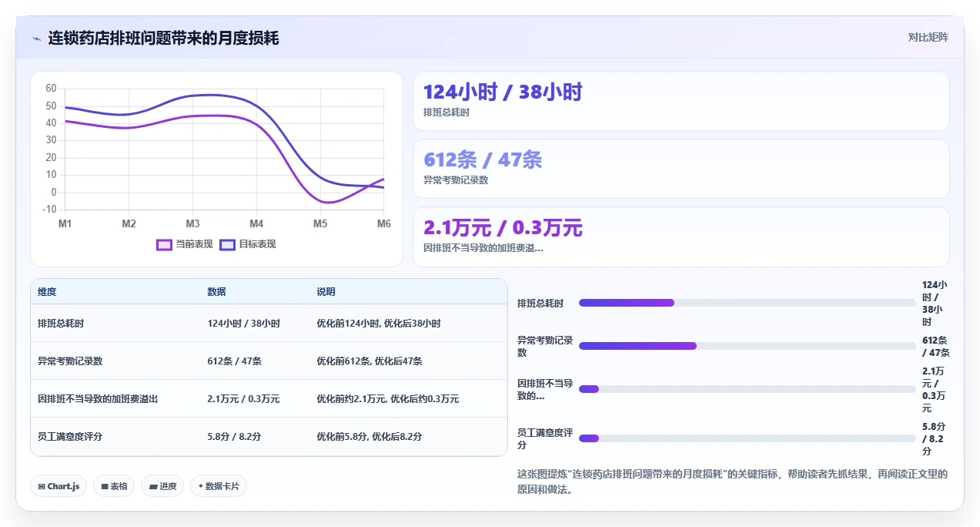Click the lightning icon beside the title
The image size is (980, 527).
[x=36, y=38]
